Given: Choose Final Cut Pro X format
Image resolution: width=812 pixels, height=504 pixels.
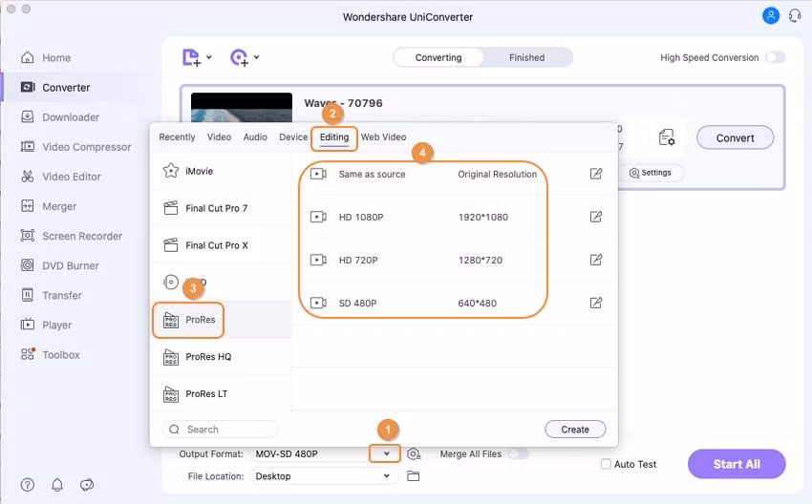Looking at the screenshot, I should (221, 245).
